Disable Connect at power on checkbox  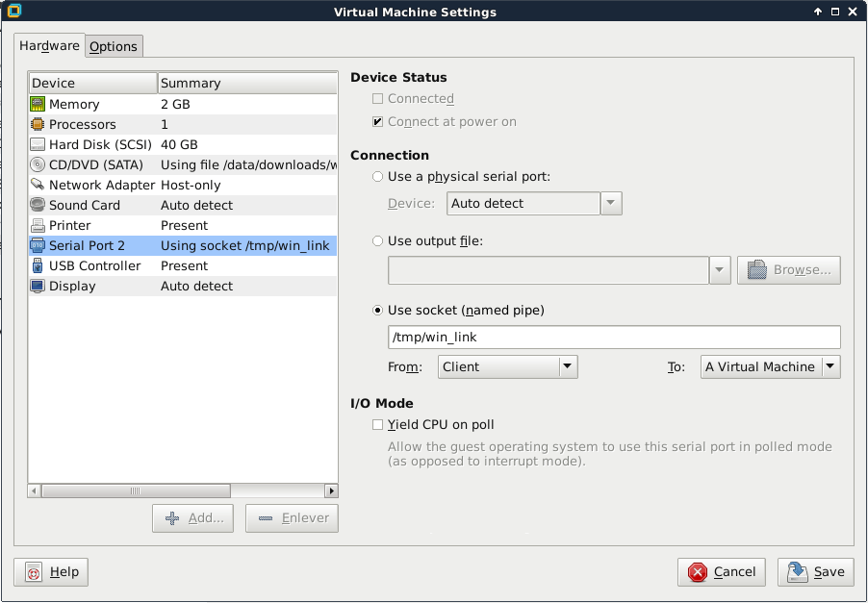(378, 122)
